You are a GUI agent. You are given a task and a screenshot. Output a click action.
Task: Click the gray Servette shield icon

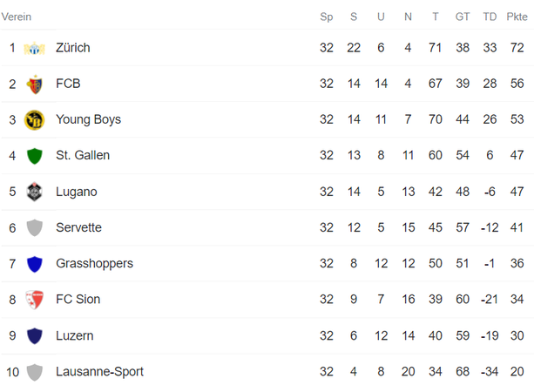34,228
